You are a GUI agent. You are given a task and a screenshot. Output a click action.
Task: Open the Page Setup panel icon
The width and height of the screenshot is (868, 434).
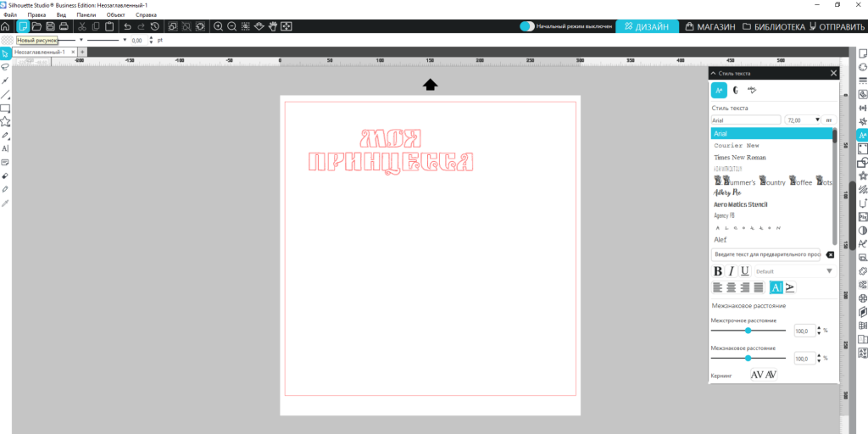point(862,53)
